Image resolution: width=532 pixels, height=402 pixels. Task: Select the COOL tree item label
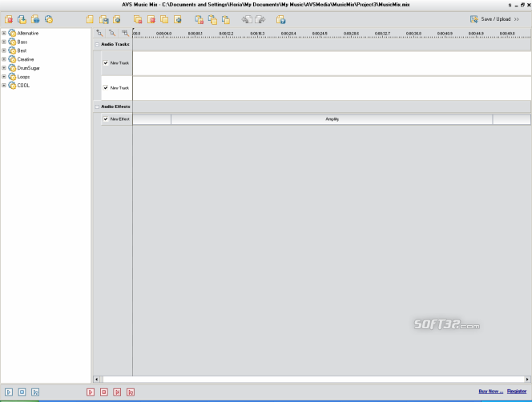point(23,86)
